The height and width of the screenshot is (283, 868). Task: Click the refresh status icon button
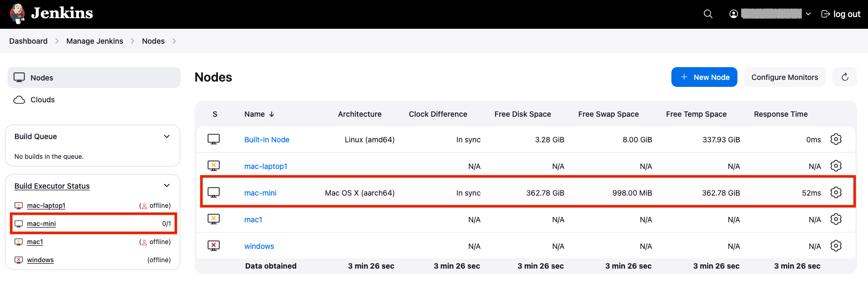pos(845,77)
